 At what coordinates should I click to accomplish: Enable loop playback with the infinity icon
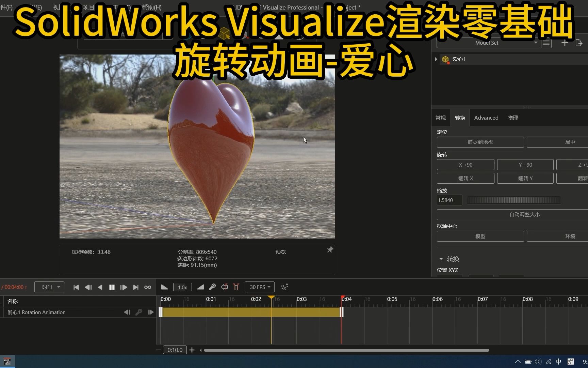point(147,287)
